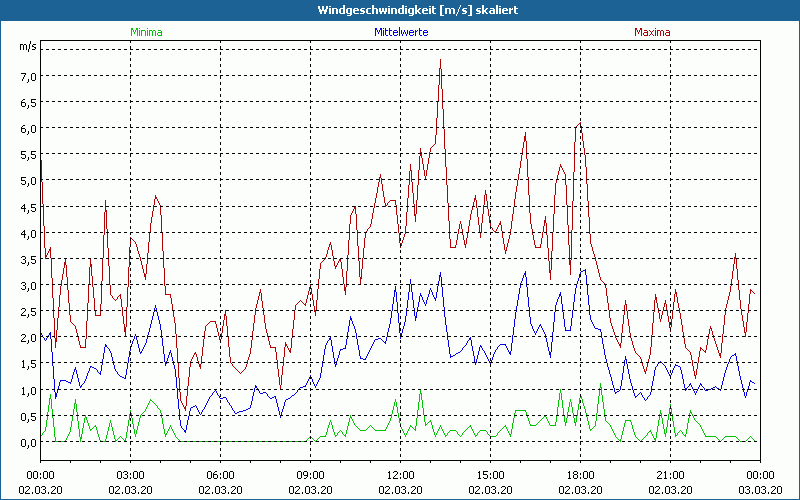Click the highest red Maxima peak above 7,0
Image resolution: width=800 pixels, height=500 pixels.
pos(440,60)
